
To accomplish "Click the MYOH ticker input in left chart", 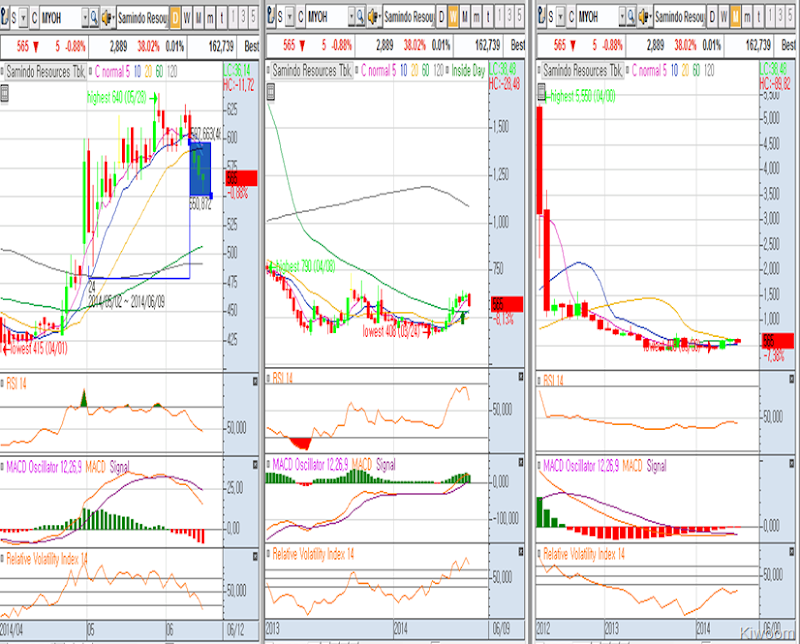I will pyautogui.click(x=60, y=18).
